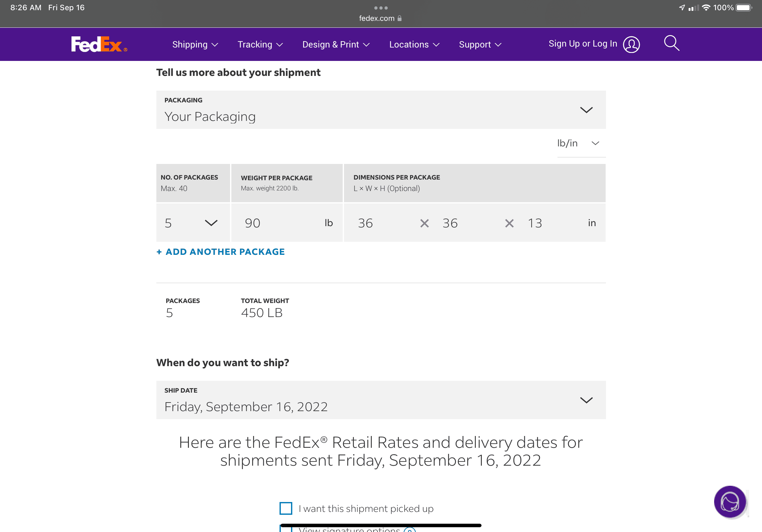Image resolution: width=762 pixels, height=532 pixels.
Task: Click Sign Up or Log In
Action: point(583,44)
